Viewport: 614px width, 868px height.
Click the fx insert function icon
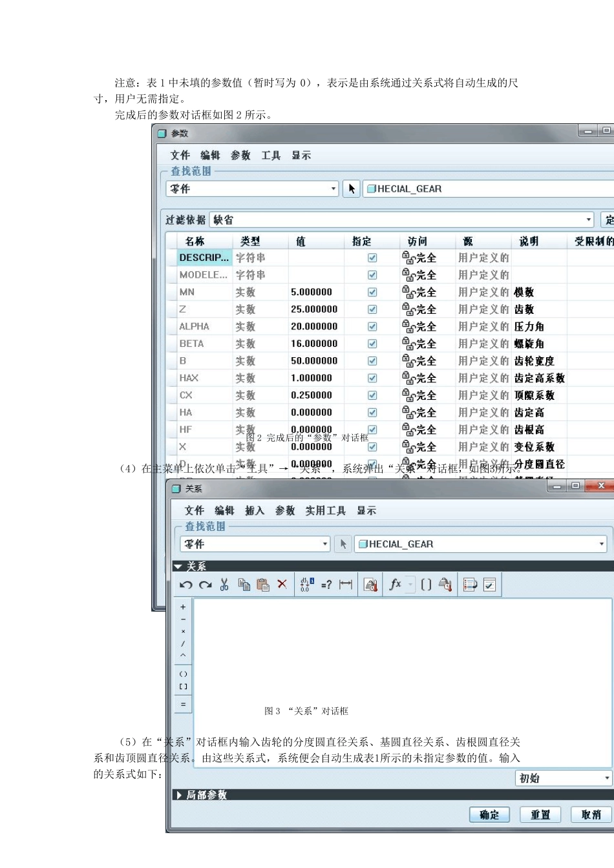point(396,584)
